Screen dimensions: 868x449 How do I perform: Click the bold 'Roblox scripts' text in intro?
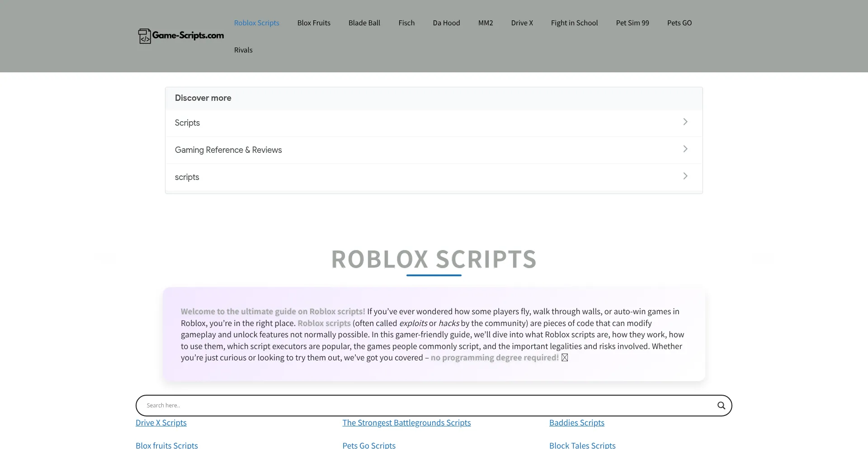click(324, 323)
